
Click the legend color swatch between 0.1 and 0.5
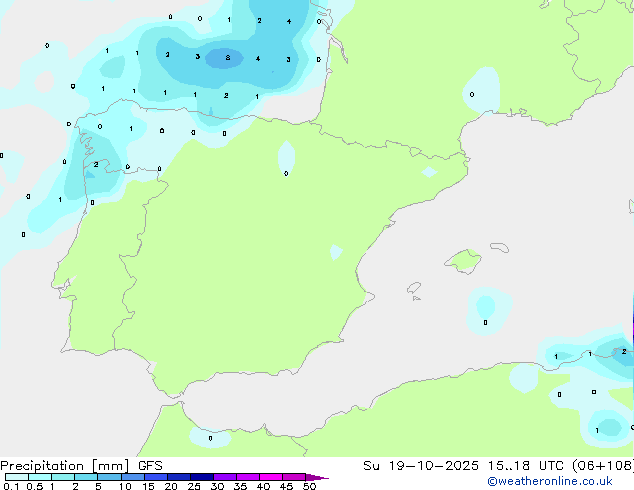[x=17, y=477]
